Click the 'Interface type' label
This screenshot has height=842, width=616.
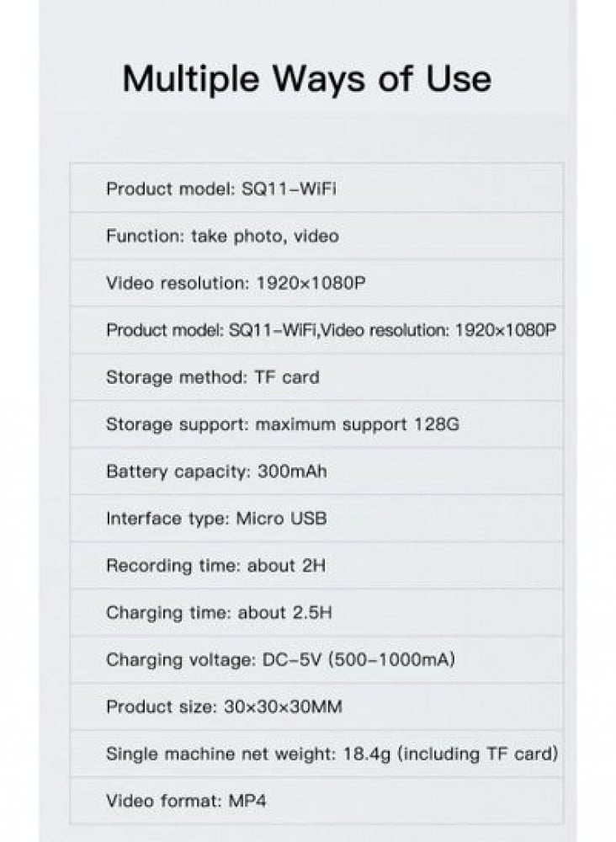[164, 519]
